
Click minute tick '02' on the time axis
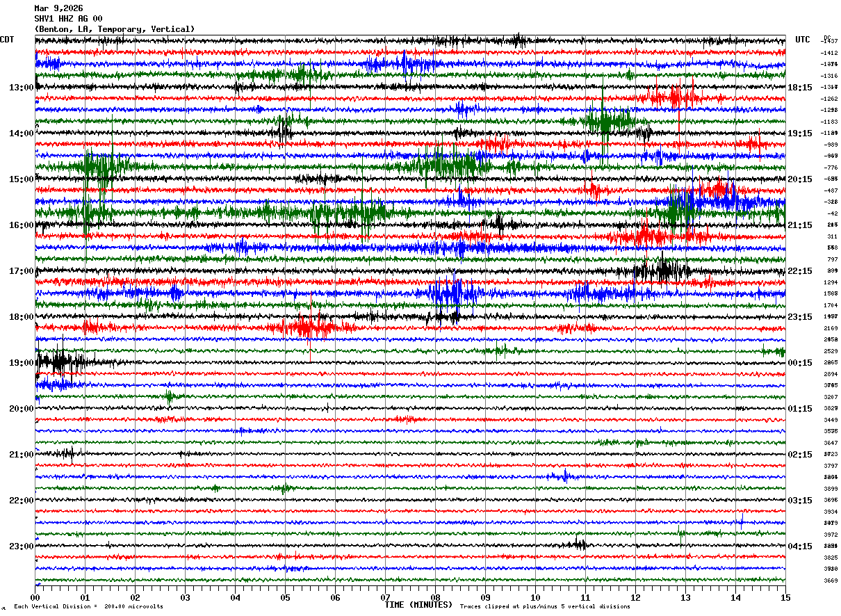(x=135, y=597)
